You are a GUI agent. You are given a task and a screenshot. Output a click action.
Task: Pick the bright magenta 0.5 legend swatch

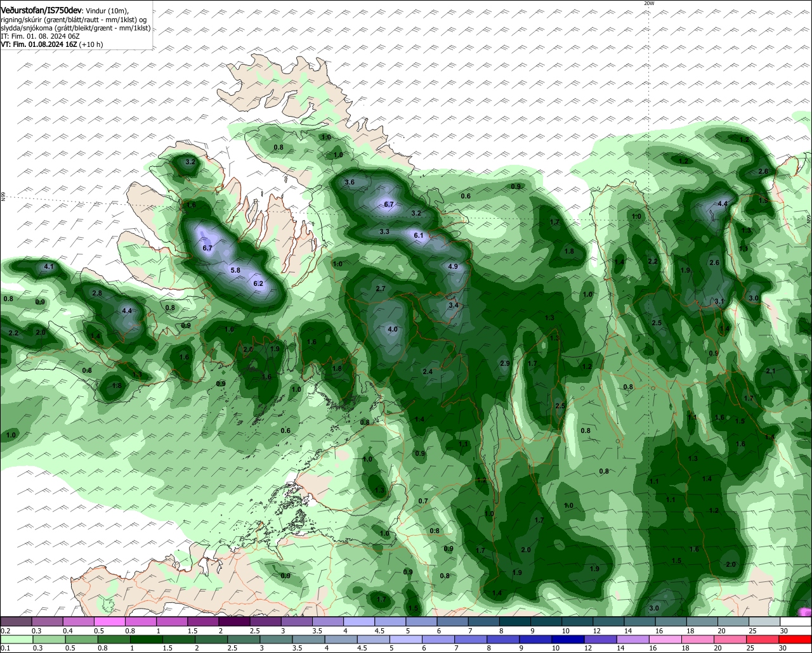[x=109, y=621]
